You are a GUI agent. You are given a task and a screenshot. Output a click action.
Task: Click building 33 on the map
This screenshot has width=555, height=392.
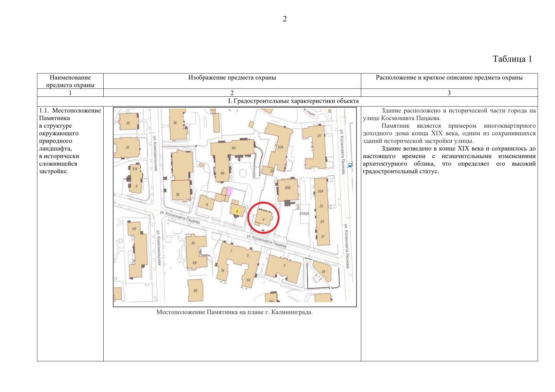(x=127, y=148)
